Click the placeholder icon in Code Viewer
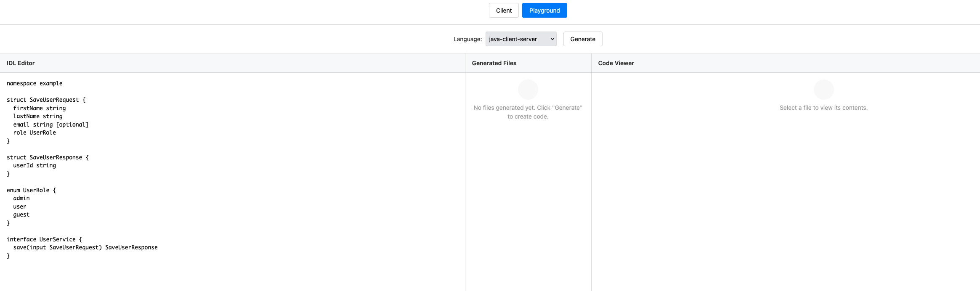 (x=823, y=90)
